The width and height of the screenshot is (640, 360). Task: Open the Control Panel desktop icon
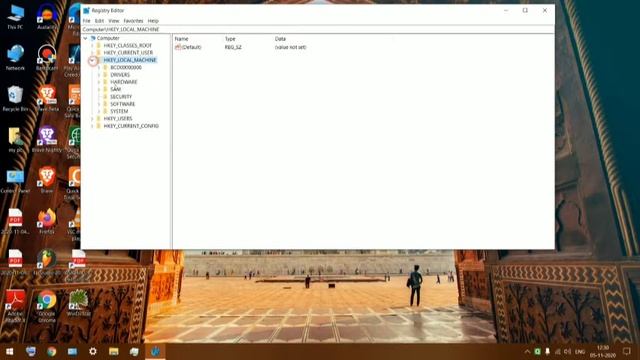coord(15,181)
